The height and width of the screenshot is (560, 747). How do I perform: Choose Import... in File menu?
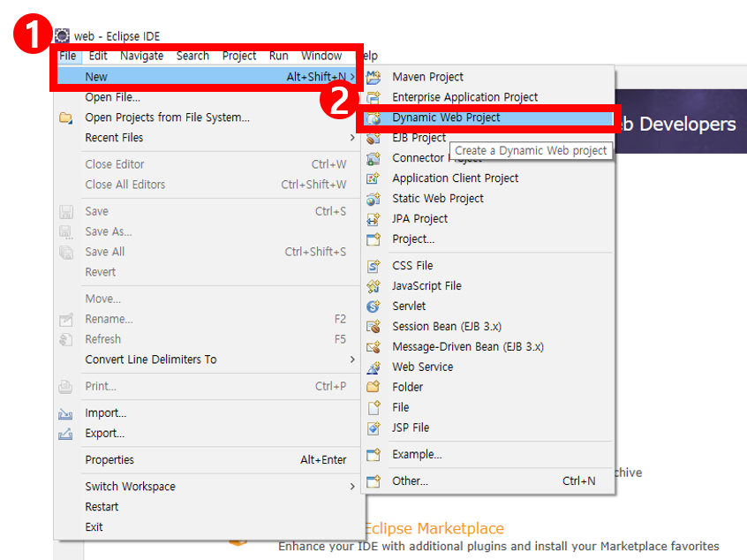[207, 413]
